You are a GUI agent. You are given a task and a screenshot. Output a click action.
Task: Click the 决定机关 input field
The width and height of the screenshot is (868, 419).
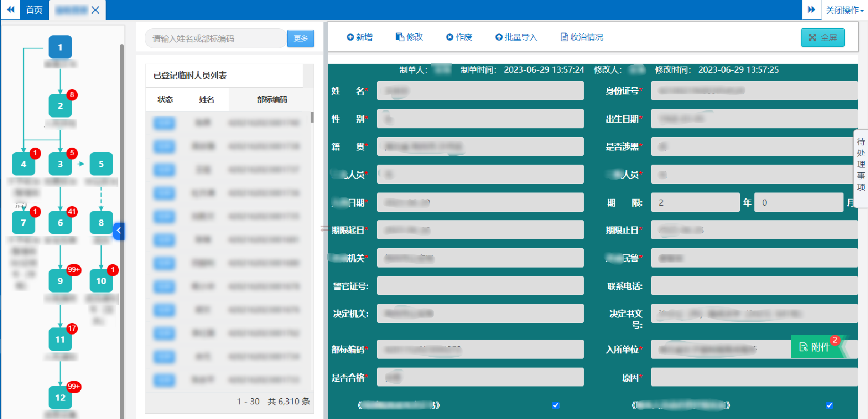pyautogui.click(x=480, y=313)
